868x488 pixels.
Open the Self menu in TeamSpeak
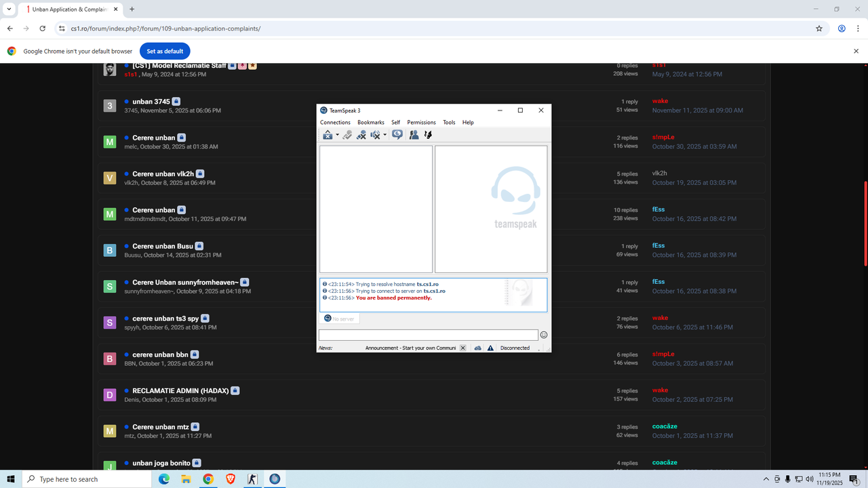(x=395, y=123)
